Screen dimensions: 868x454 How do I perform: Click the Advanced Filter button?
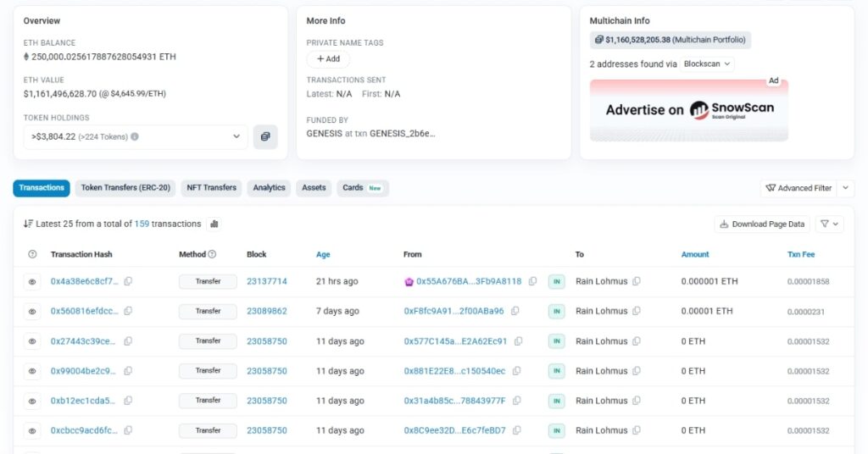pyautogui.click(x=798, y=188)
